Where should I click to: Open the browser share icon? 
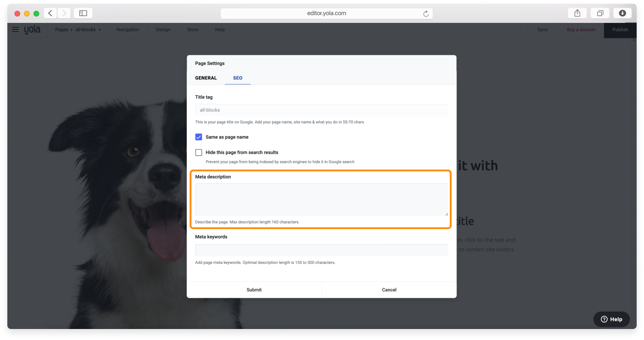click(x=577, y=13)
